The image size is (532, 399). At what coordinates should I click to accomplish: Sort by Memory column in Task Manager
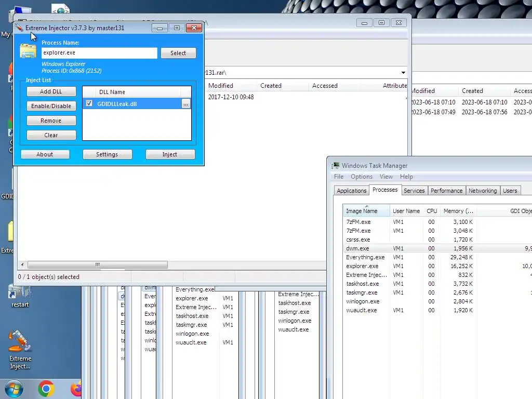pos(458,211)
